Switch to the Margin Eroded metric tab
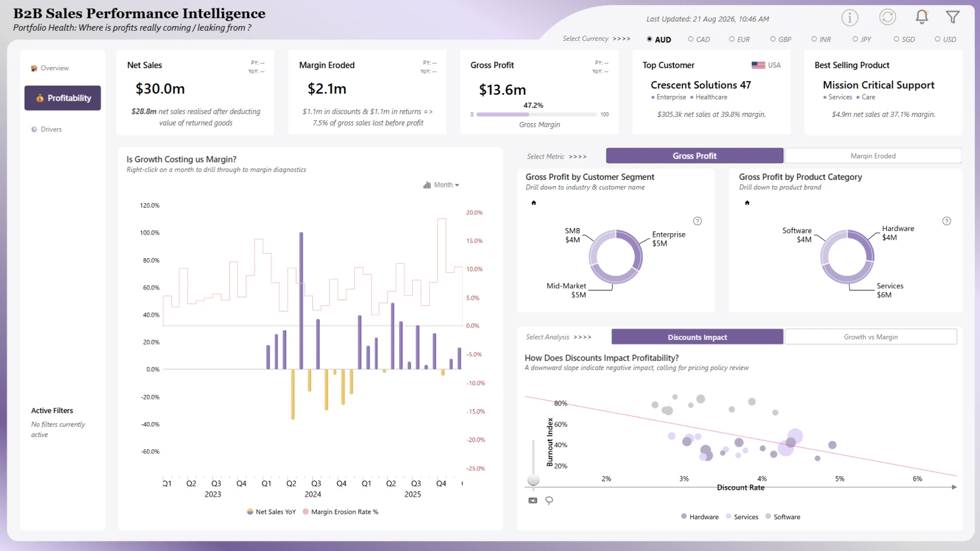This screenshot has width=980, height=551. click(x=873, y=156)
